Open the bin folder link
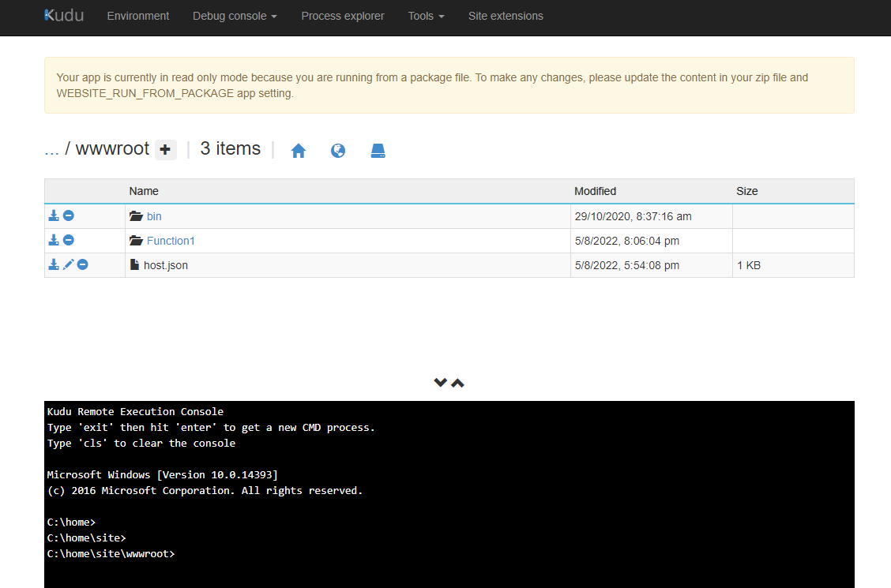Screen dimensions: 891x588 [x=154, y=216]
